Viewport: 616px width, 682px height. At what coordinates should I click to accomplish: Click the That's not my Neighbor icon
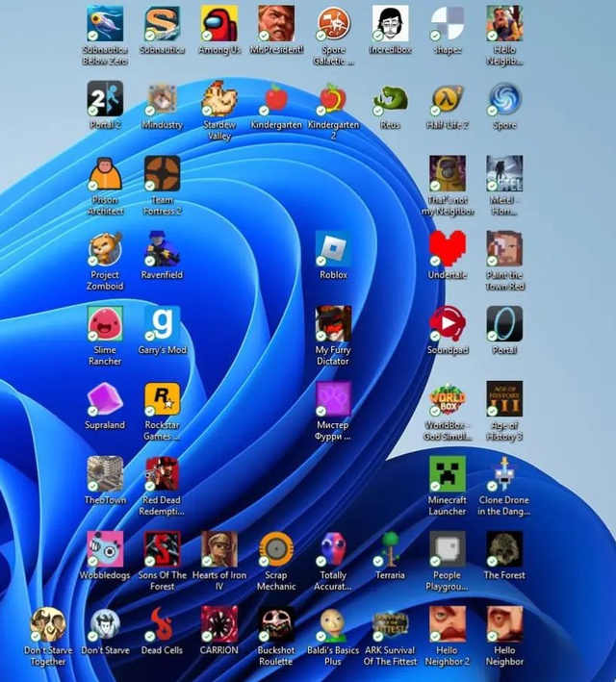pyautogui.click(x=448, y=173)
